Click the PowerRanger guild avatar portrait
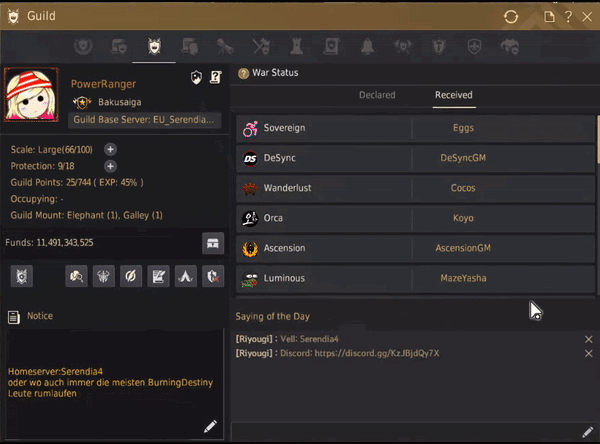 click(33, 98)
